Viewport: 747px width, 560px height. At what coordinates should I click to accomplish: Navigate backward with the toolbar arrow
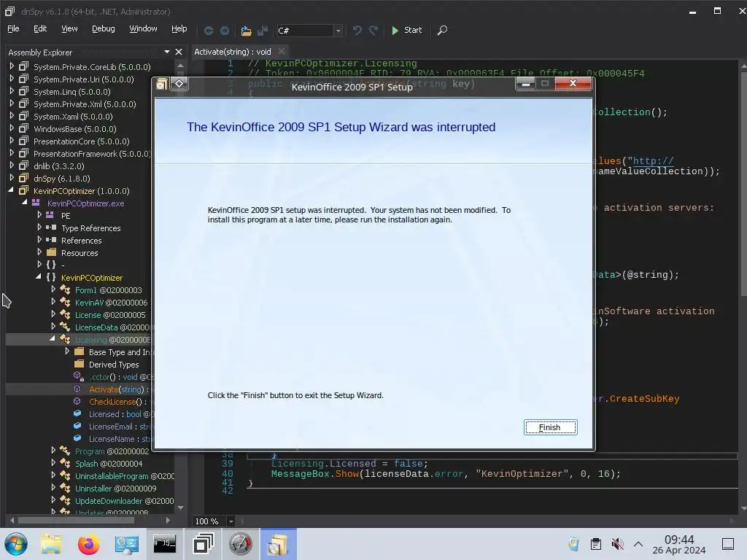(x=208, y=31)
